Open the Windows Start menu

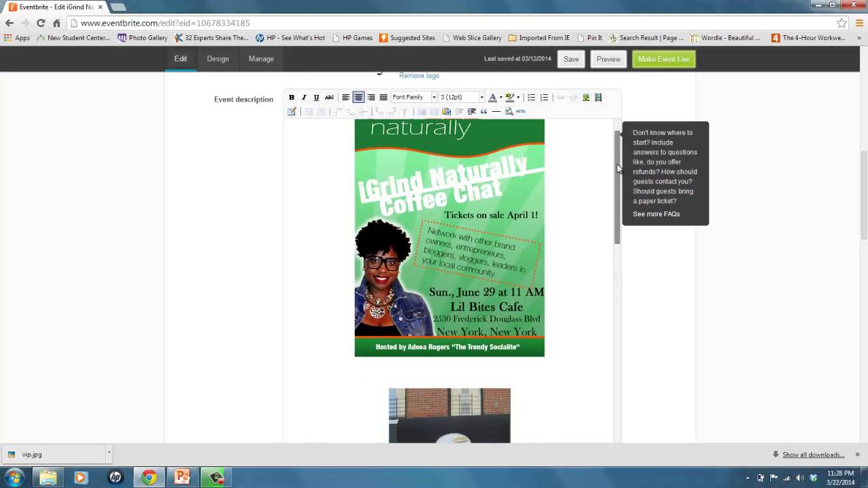point(14,478)
